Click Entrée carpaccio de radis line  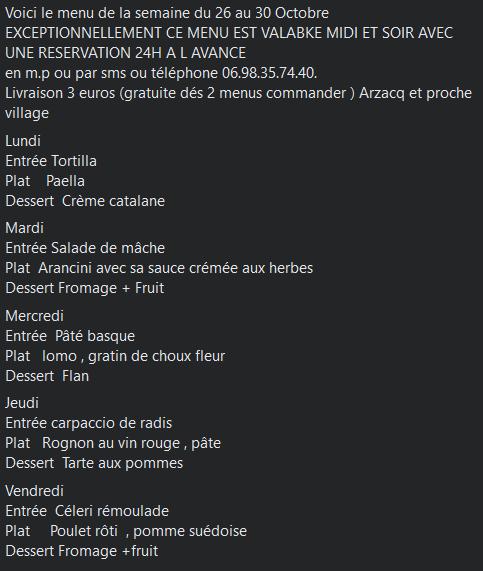click(x=89, y=423)
